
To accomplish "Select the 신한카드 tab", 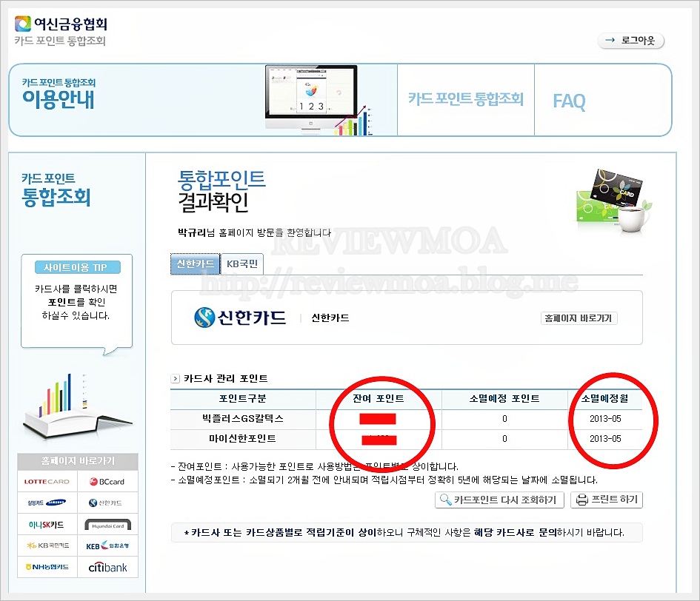I will coord(196,263).
